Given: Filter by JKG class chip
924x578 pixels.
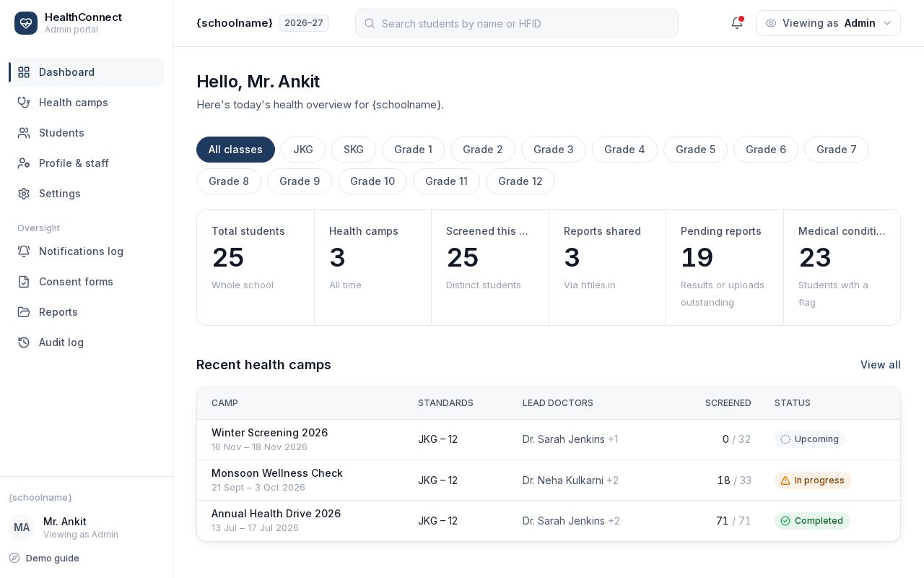Looking at the screenshot, I should [x=303, y=150].
